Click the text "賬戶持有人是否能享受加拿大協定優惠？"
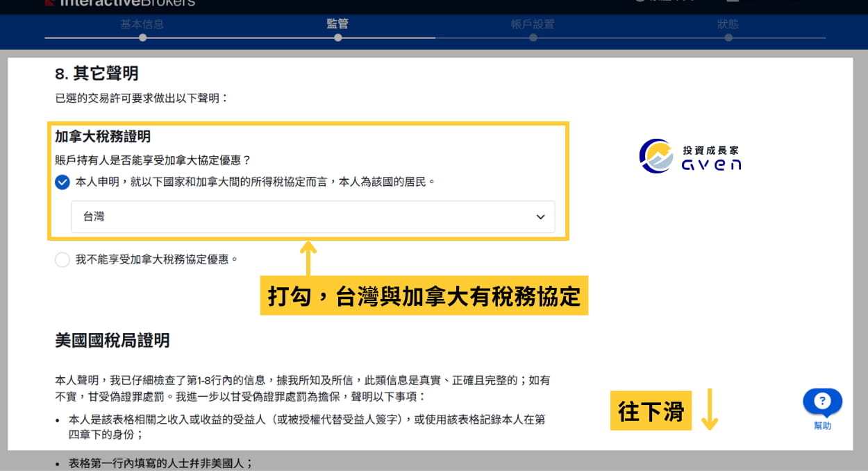Viewport: 868px width, 471px height. tap(153, 160)
